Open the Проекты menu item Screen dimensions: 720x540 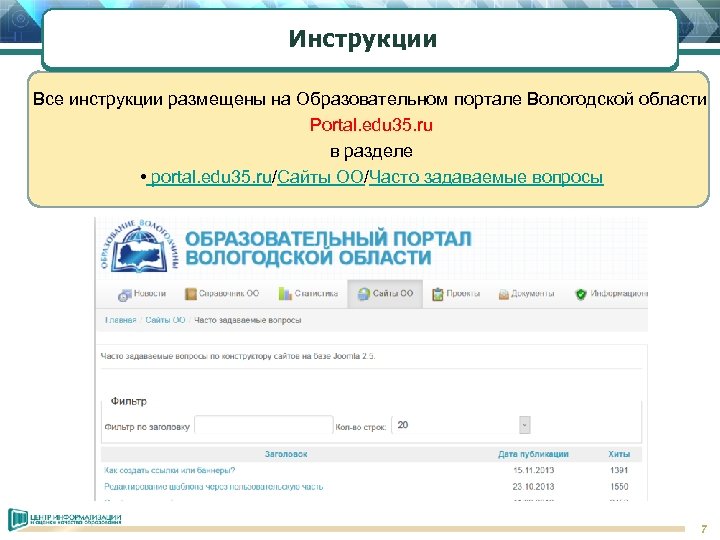pos(456,294)
